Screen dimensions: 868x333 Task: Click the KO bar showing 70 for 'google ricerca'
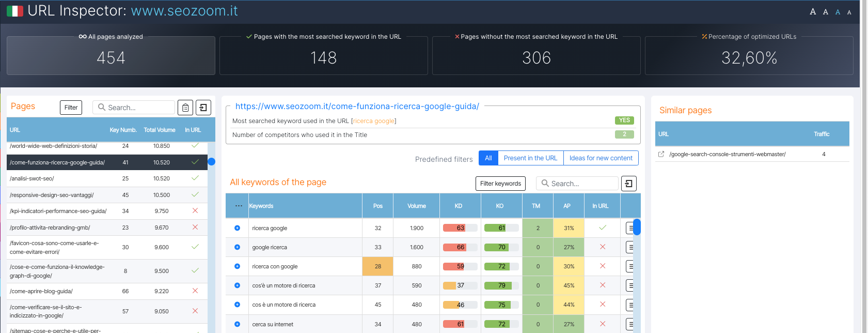(x=501, y=247)
